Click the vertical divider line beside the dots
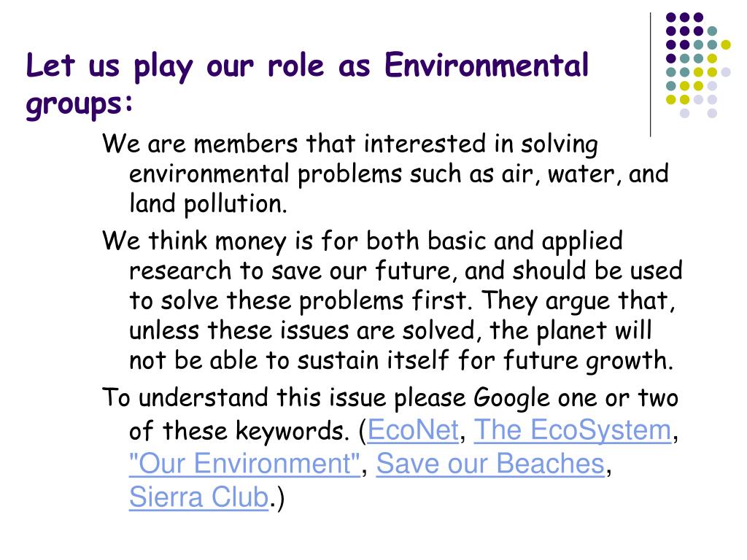Screen dimensions: 747x560 pos(650,75)
